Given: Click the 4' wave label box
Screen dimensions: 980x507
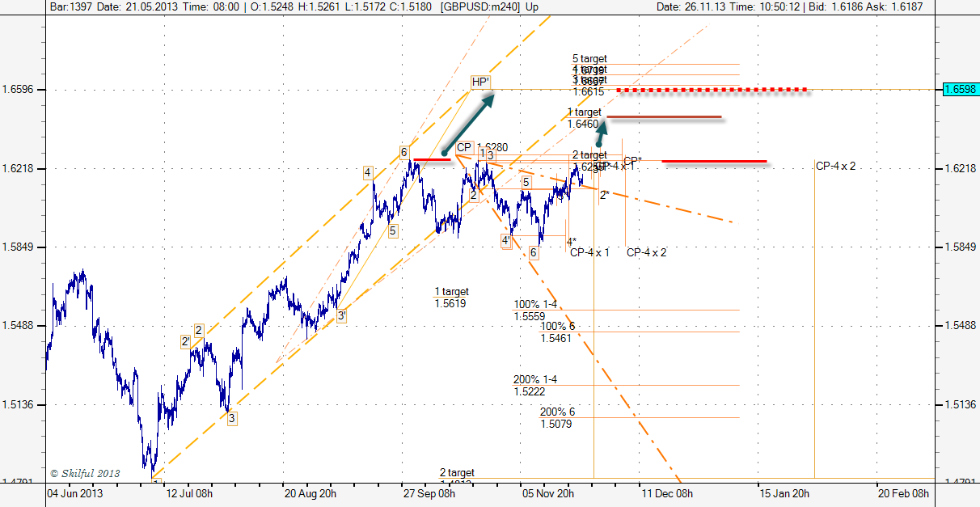Looking at the screenshot, I should 505,240.
